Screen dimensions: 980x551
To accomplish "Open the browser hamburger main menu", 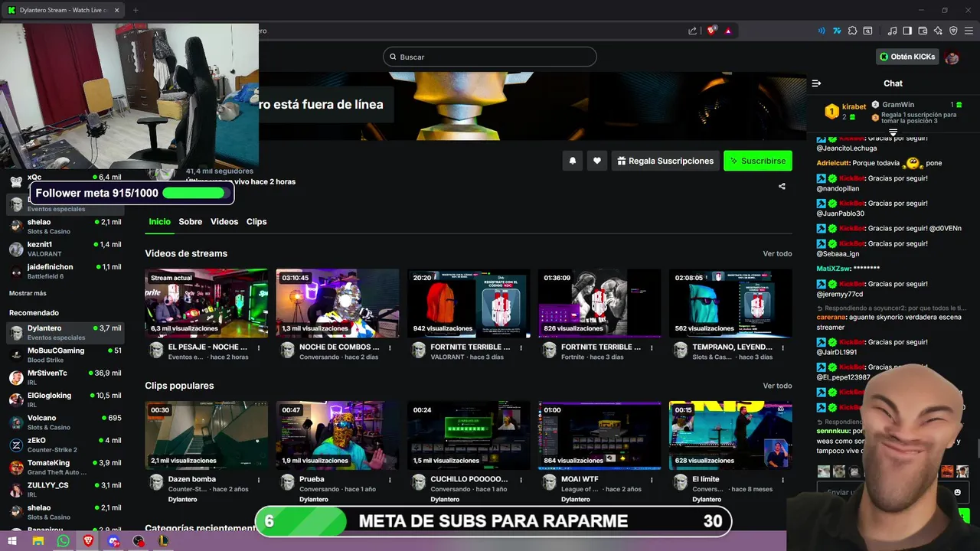I will tap(969, 31).
